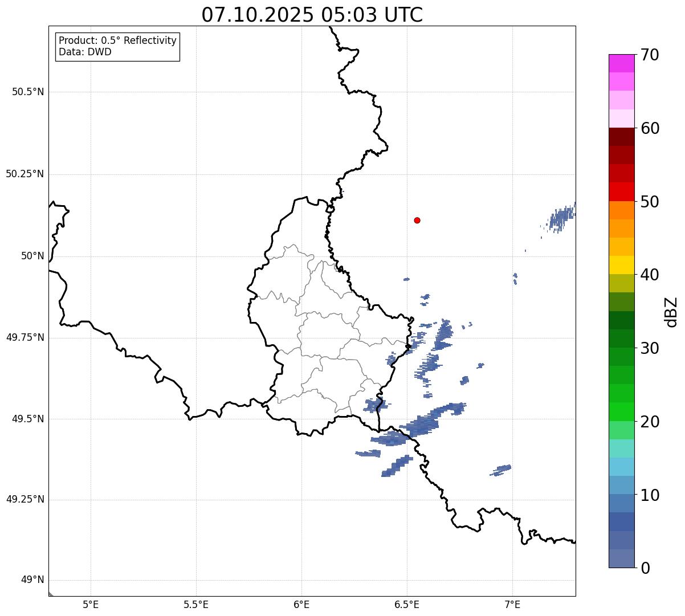685x616 pixels.
Task: Click the Product: 0.5° Reflectivity label
Action: 118,40
